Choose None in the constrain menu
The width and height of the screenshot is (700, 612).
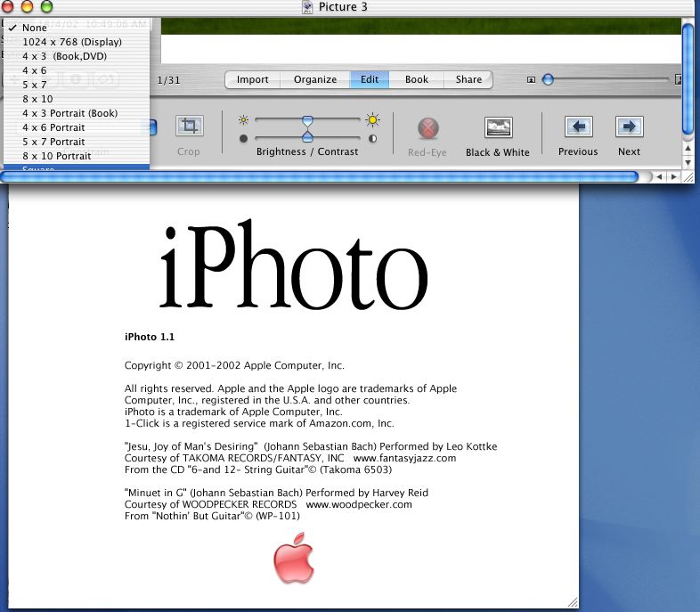tap(77, 28)
